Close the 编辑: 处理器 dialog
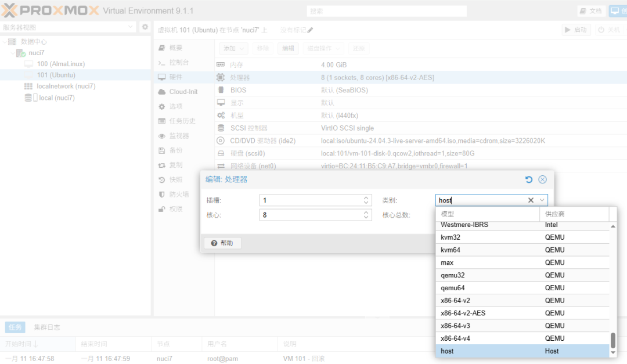Image resolution: width=627 pixels, height=364 pixels. coord(542,179)
